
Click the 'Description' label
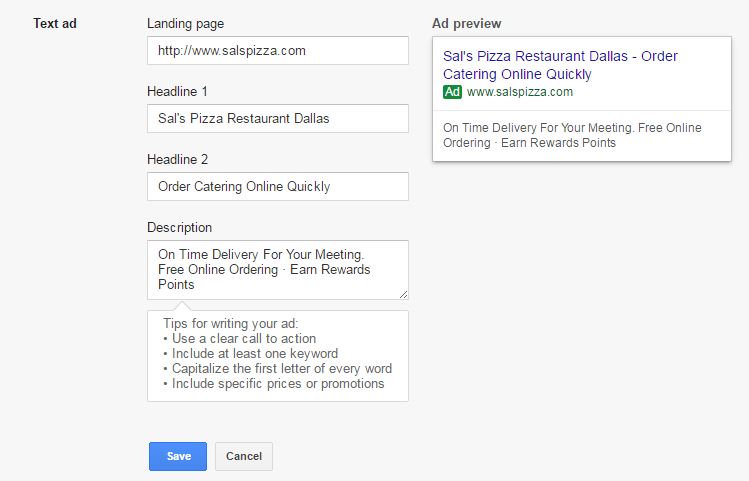click(x=179, y=227)
